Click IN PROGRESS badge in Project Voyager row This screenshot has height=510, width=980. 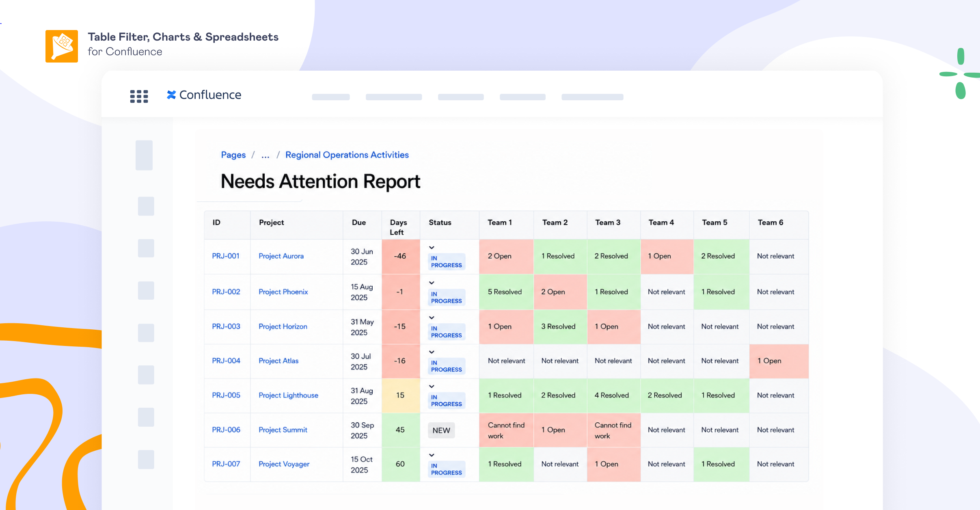pyautogui.click(x=447, y=469)
